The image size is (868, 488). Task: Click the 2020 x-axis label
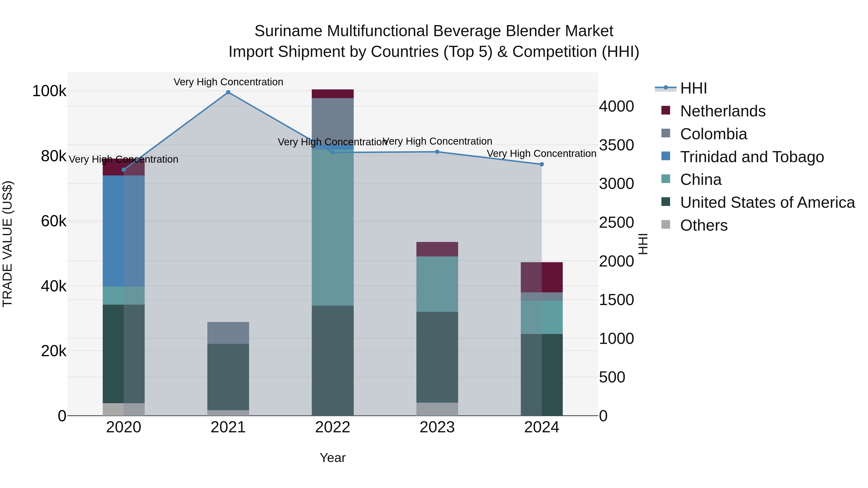pos(124,427)
